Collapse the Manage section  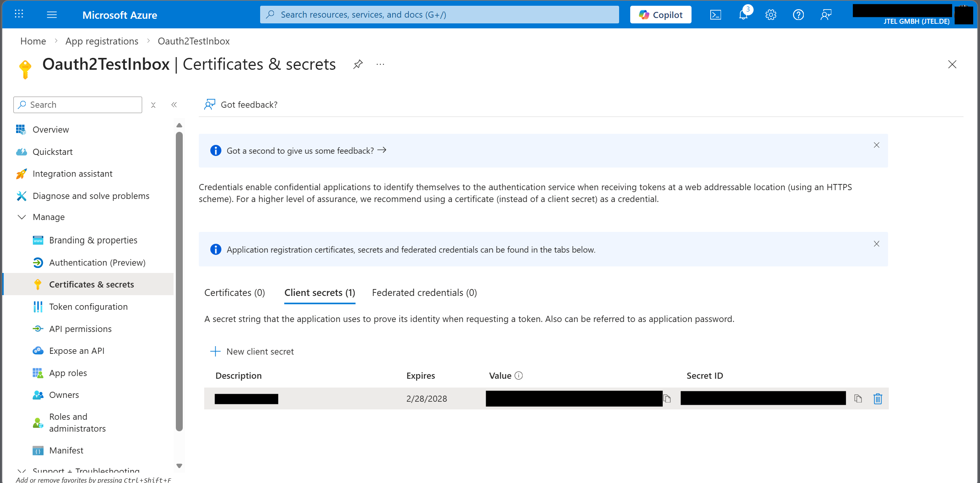click(x=22, y=217)
